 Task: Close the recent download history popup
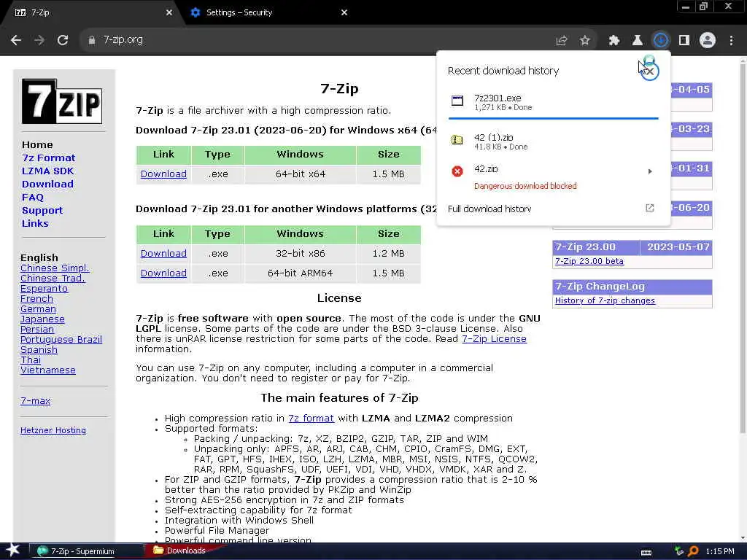coord(649,71)
